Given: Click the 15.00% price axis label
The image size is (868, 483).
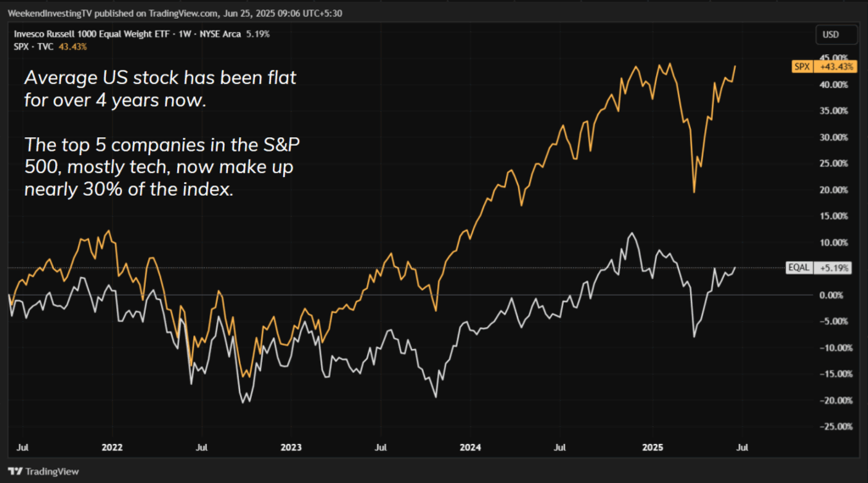Looking at the screenshot, I should tap(834, 216).
